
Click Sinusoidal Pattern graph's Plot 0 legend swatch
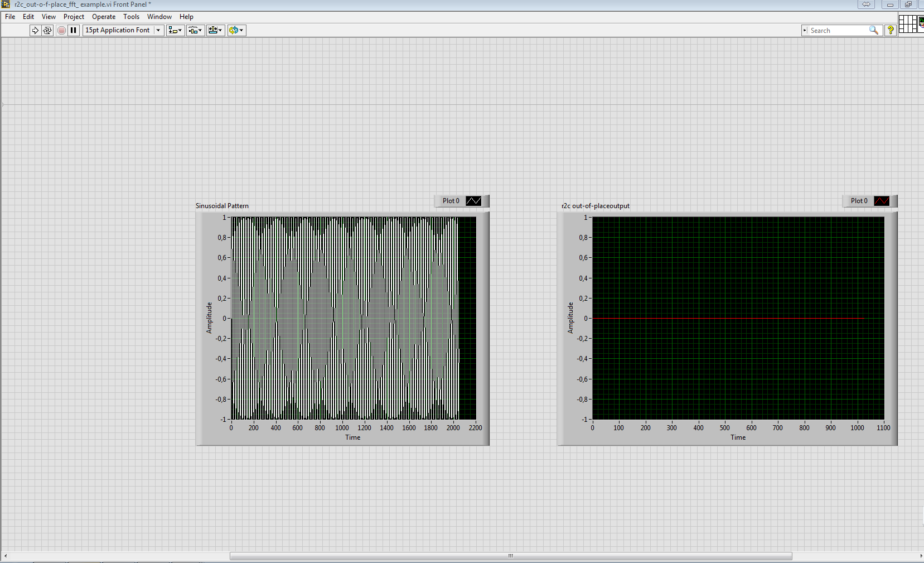[473, 201]
